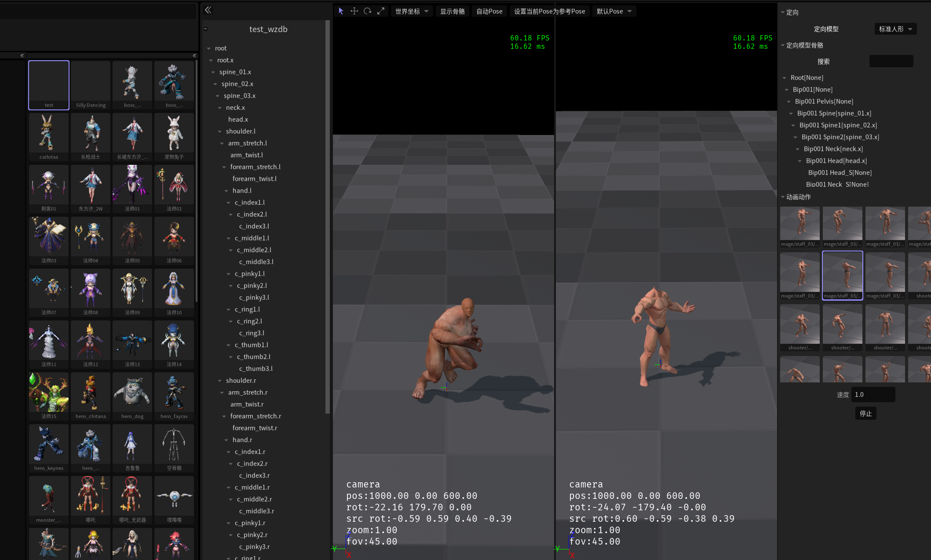Collapse the test_wzdb skeleton header
Screen dimensions: 931x560
point(205,29)
